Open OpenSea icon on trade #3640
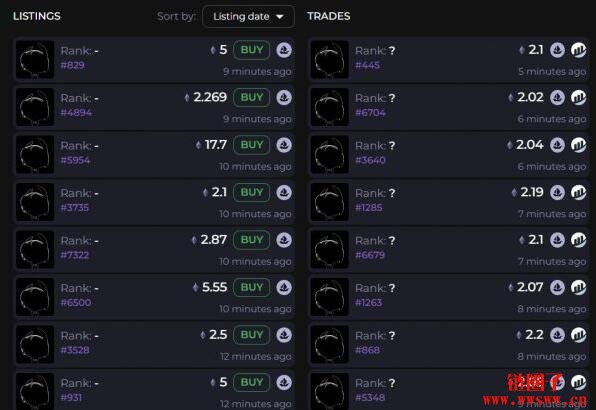The height and width of the screenshot is (410, 596). pyautogui.click(x=557, y=145)
